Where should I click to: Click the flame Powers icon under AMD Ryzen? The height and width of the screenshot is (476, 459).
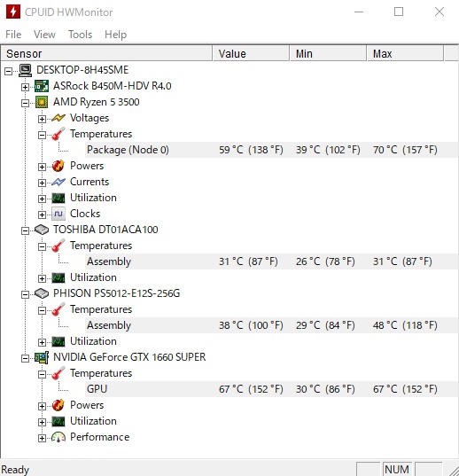(58, 166)
